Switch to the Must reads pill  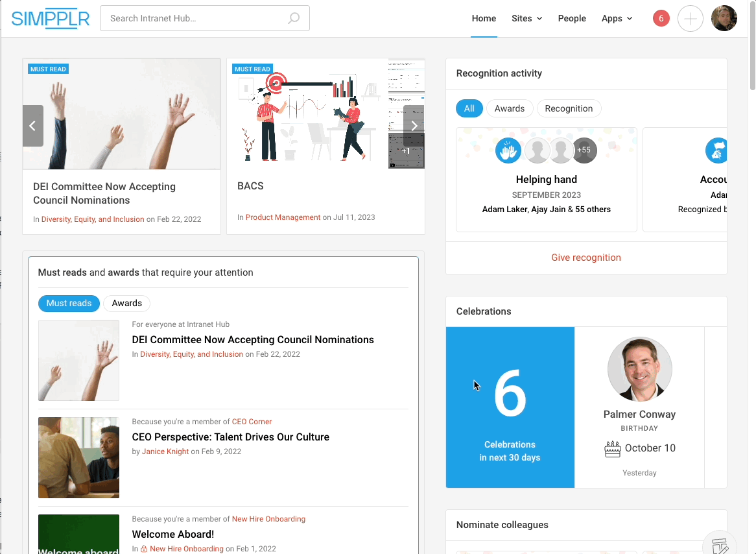click(69, 303)
